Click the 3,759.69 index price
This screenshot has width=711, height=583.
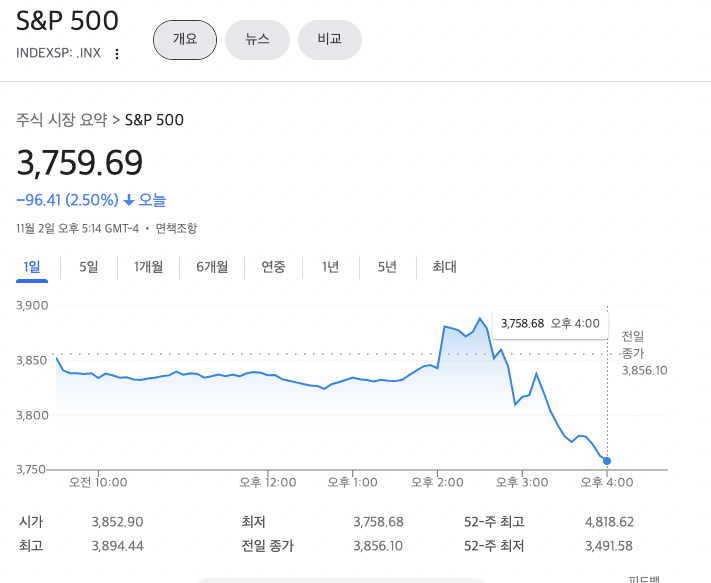tap(80, 163)
